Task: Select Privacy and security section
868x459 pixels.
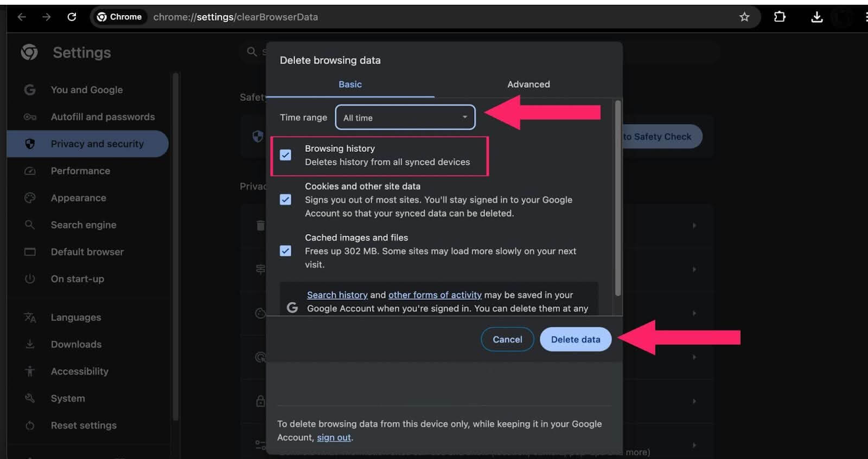Action: click(88, 144)
